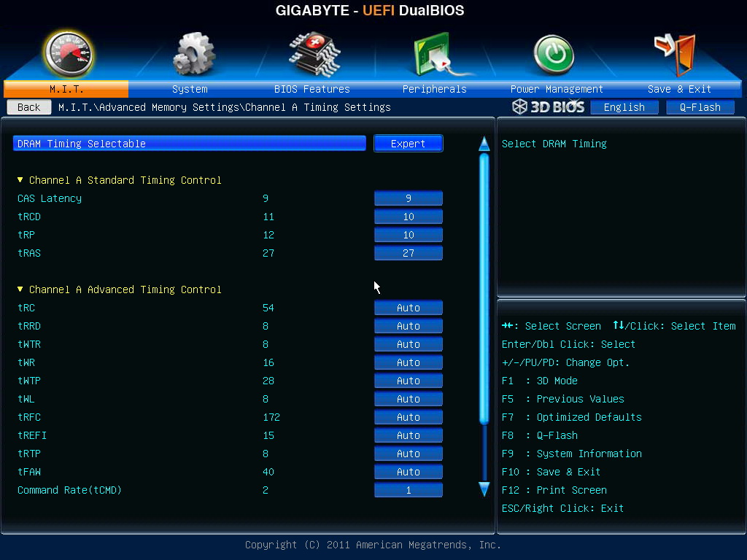The height and width of the screenshot is (560, 747).
Task: Click the tWTP current value 28
Action: click(268, 381)
